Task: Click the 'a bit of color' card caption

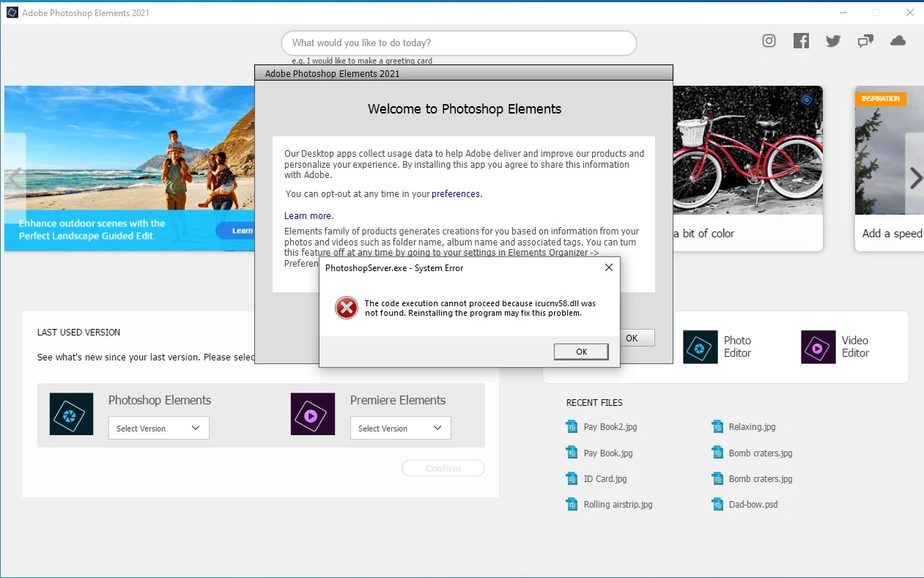Action: click(x=703, y=233)
